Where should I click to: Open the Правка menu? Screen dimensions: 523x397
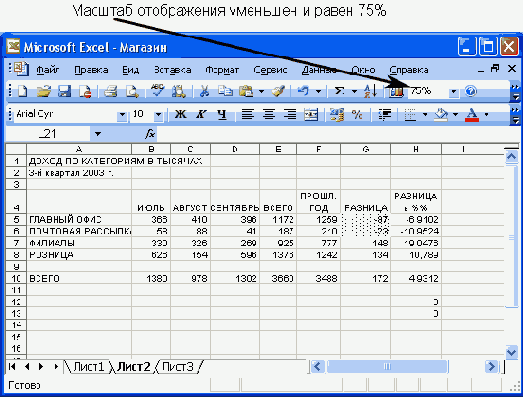(91, 70)
